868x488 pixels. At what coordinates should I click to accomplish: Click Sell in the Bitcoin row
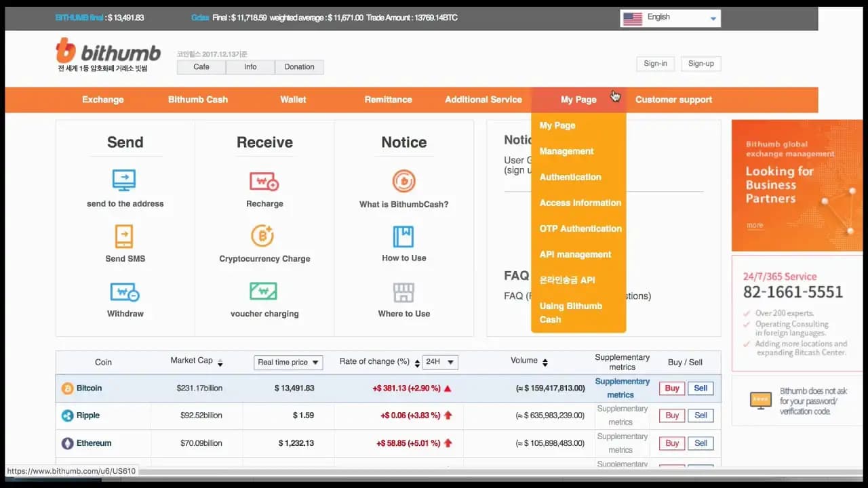pyautogui.click(x=701, y=388)
